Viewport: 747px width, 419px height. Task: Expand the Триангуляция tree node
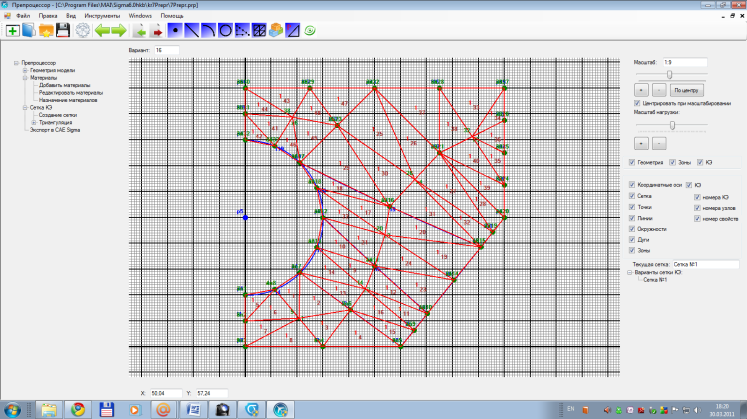[34, 122]
